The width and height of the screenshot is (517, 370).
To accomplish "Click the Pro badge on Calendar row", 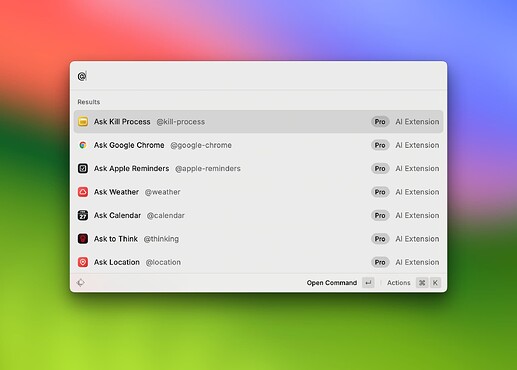I will (x=380, y=215).
